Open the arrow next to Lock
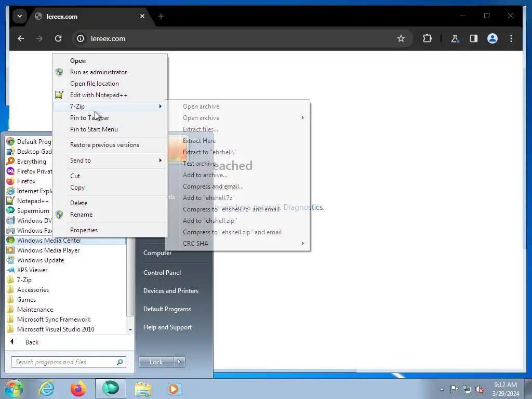The width and height of the screenshot is (532, 399). [179, 362]
